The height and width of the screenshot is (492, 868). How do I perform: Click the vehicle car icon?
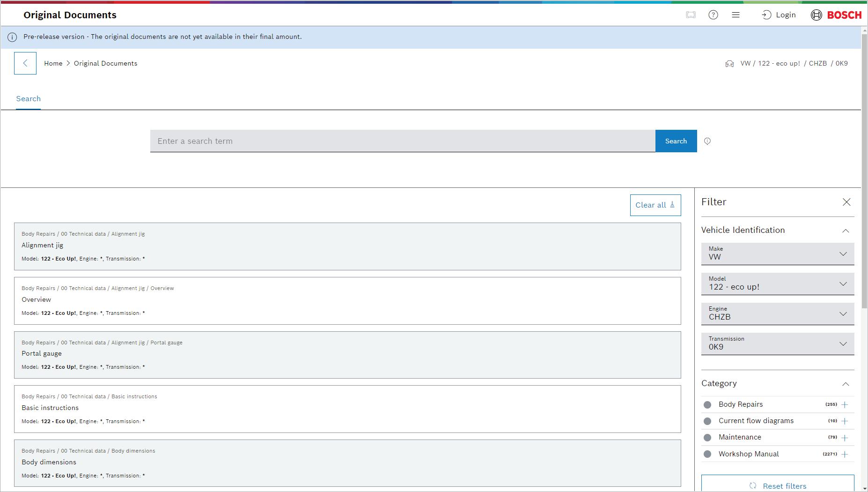[729, 64]
